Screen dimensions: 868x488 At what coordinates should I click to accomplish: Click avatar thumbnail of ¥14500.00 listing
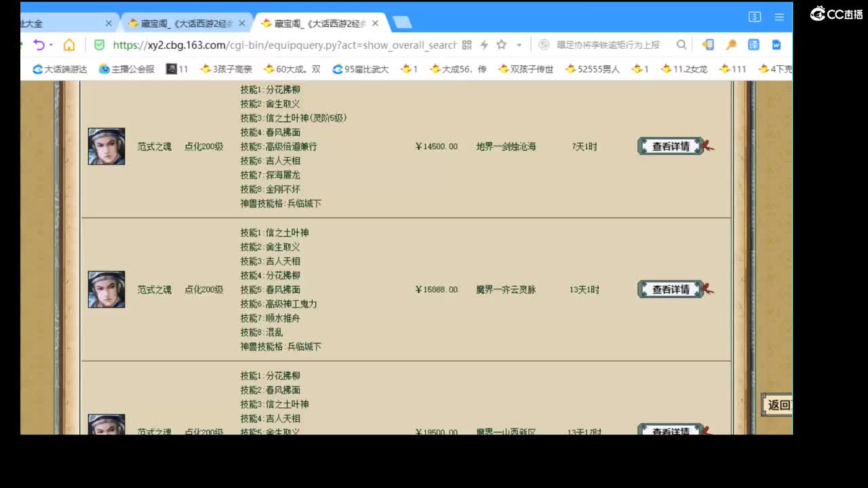click(106, 146)
